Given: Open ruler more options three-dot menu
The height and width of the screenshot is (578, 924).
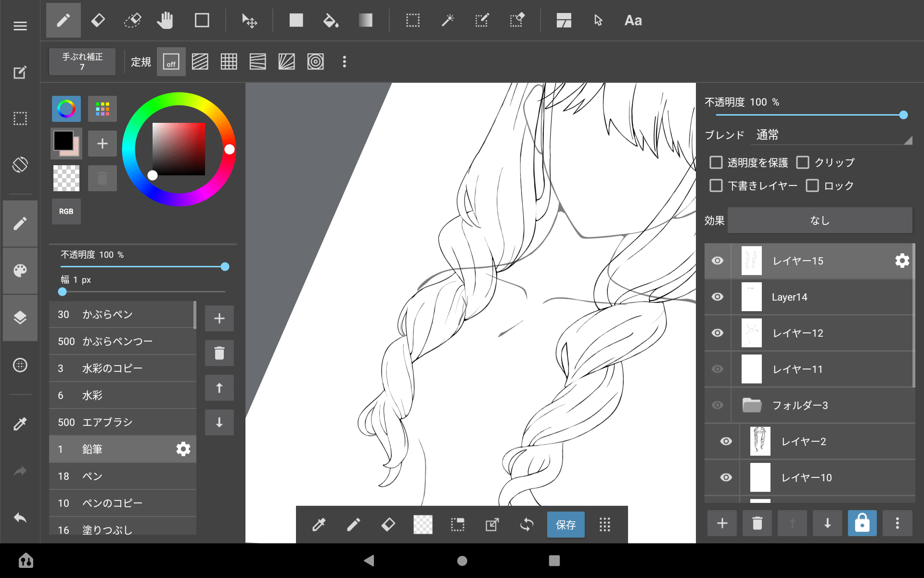Looking at the screenshot, I should [x=344, y=62].
